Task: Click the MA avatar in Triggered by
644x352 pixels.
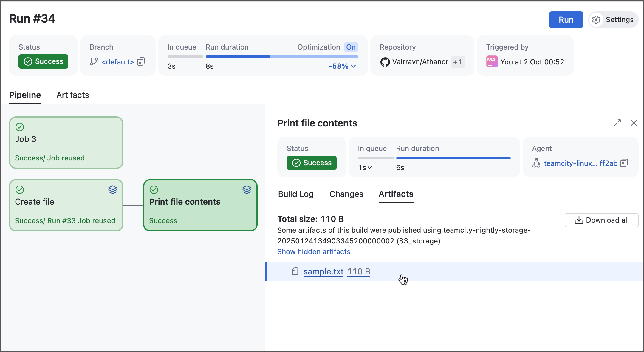Action: 492,61
